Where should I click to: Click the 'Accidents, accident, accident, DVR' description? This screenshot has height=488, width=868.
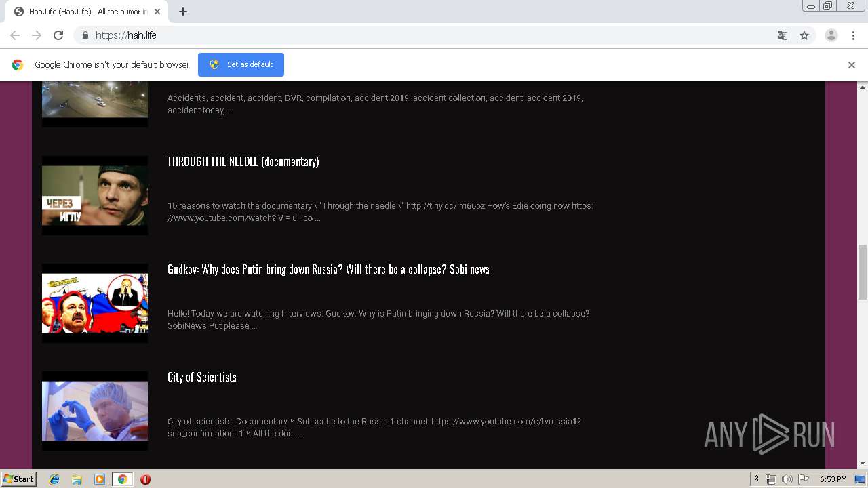[x=375, y=104]
